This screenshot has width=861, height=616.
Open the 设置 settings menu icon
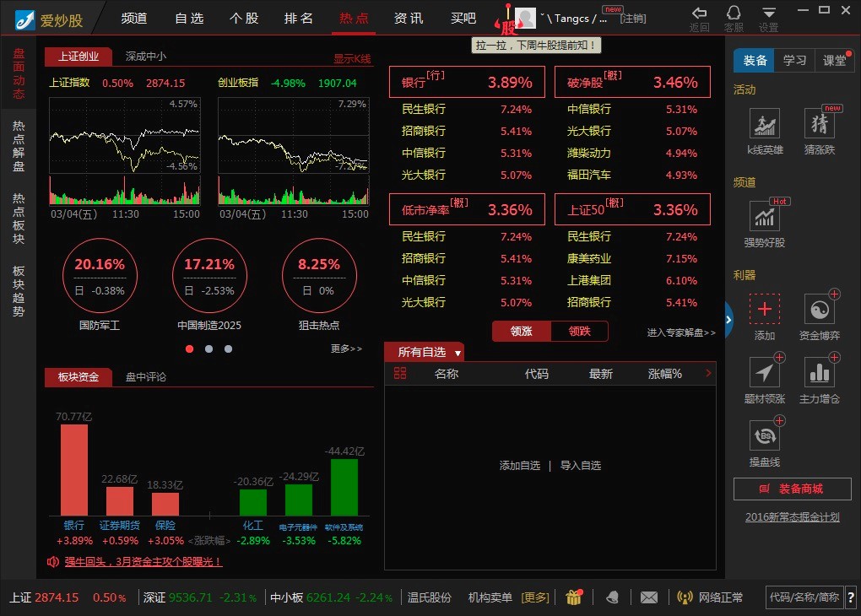[769, 14]
